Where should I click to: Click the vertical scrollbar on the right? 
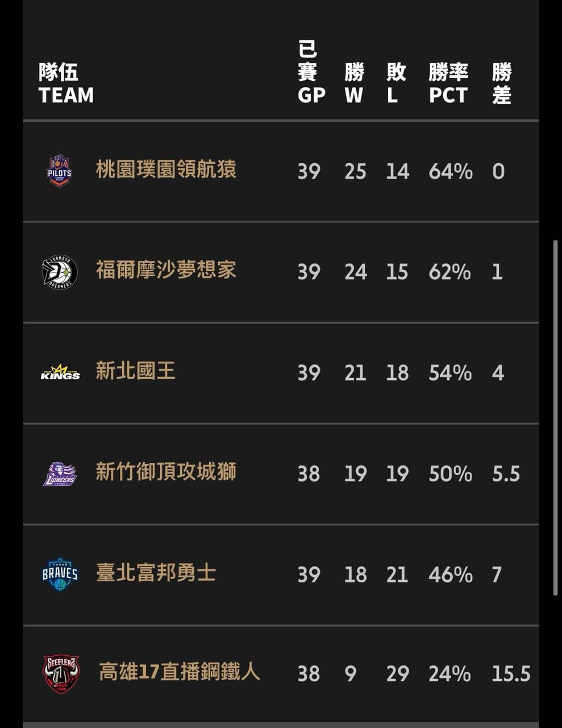(555, 417)
